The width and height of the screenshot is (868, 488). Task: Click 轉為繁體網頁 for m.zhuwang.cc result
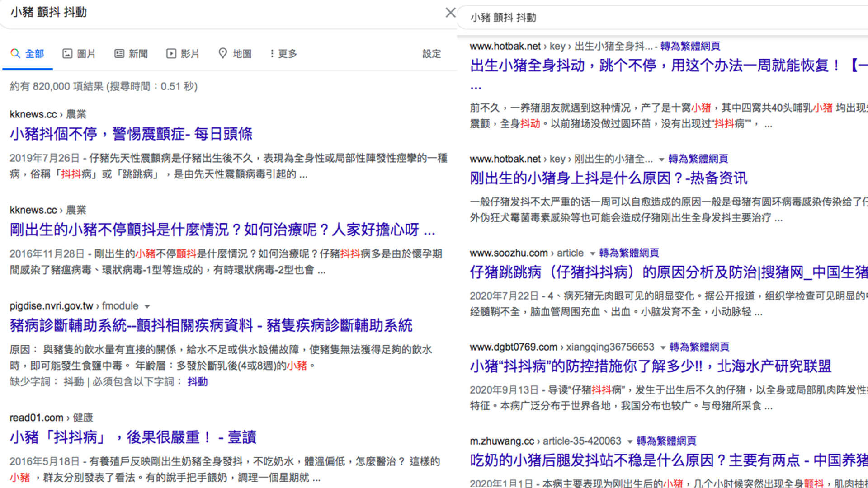666,441
